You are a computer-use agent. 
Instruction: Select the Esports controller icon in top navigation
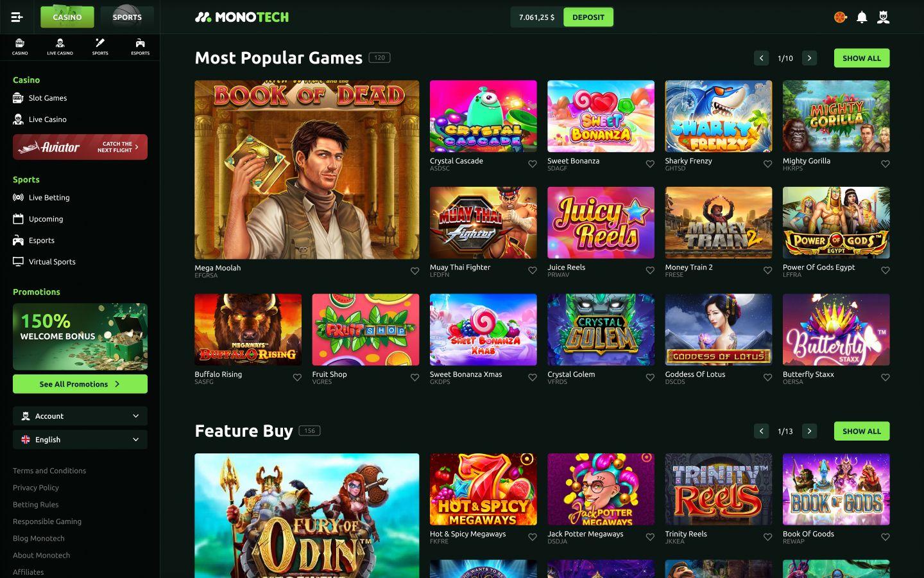(x=140, y=46)
